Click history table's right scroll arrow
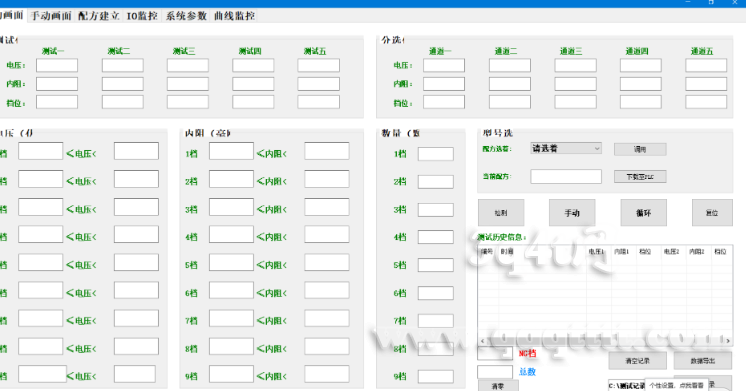This screenshot has width=755, height=391. point(728,340)
